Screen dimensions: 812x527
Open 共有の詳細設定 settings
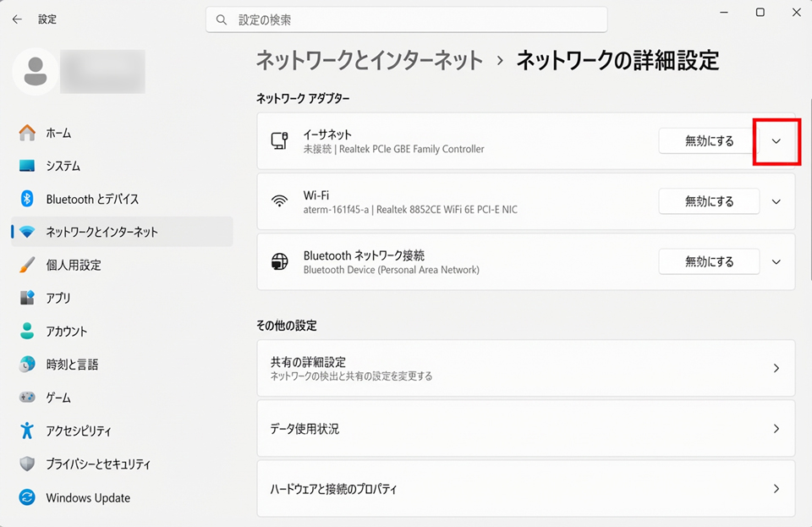click(x=524, y=368)
